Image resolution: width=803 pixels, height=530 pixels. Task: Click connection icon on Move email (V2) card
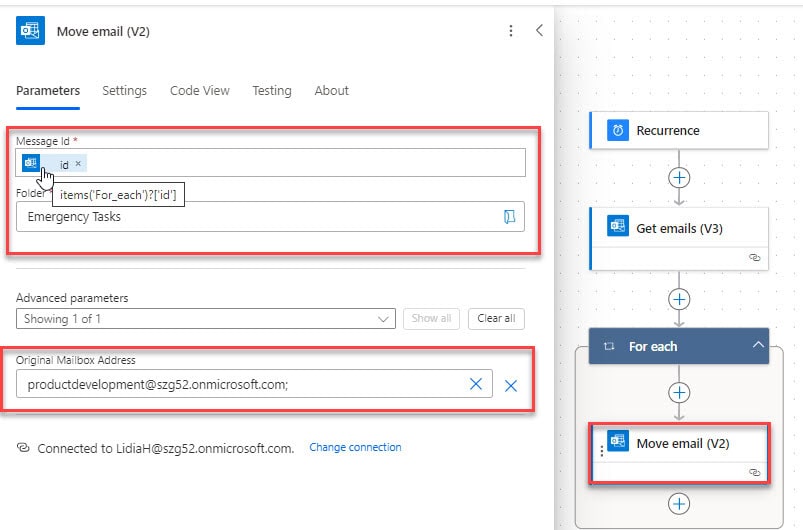click(754, 473)
